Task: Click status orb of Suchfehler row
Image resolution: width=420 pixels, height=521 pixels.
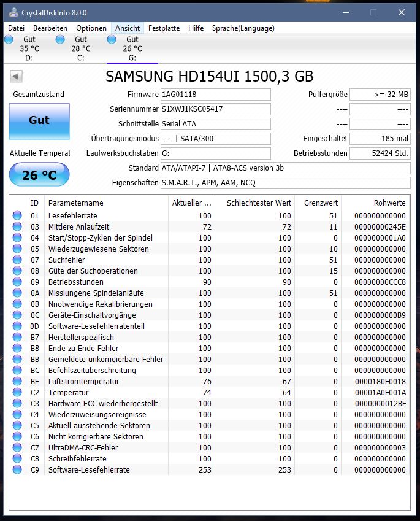Action: 17,260
